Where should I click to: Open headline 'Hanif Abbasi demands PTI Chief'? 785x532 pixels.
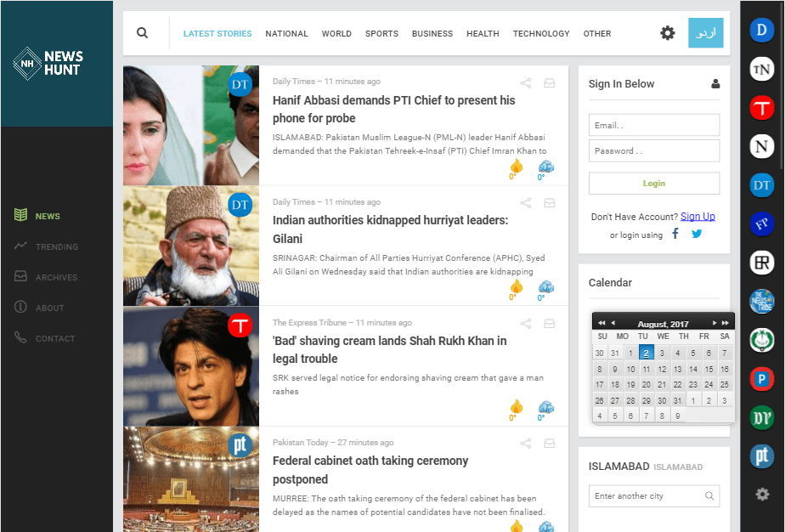coord(393,110)
